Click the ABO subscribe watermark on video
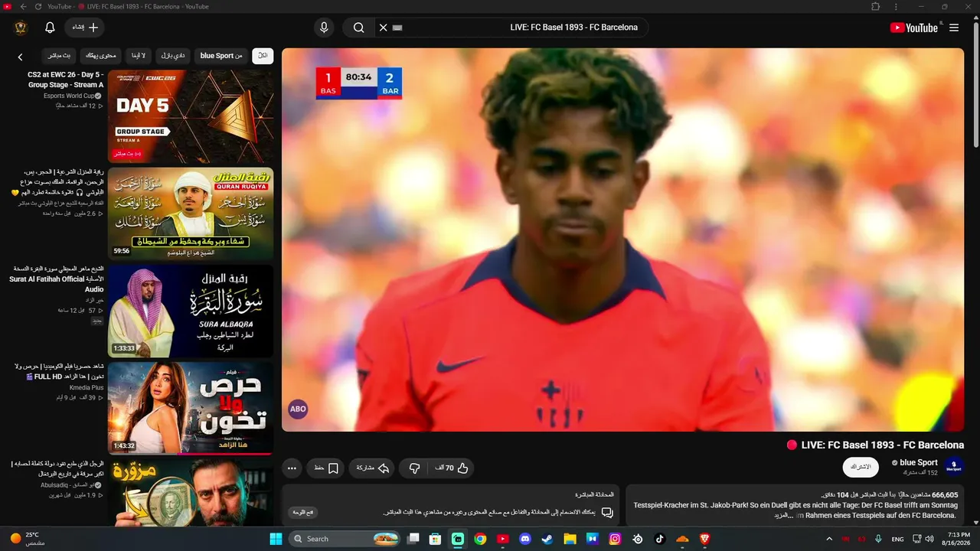The width and height of the screenshot is (980, 551). pos(298,409)
